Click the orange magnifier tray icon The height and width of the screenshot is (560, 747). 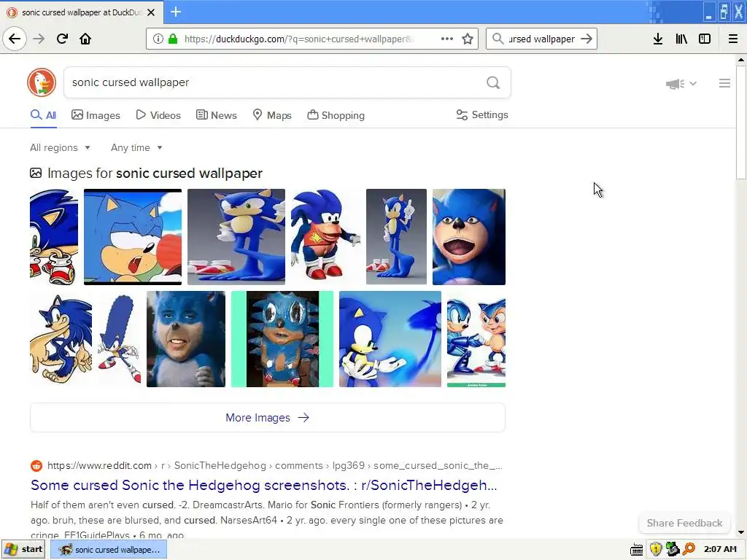[689, 549]
